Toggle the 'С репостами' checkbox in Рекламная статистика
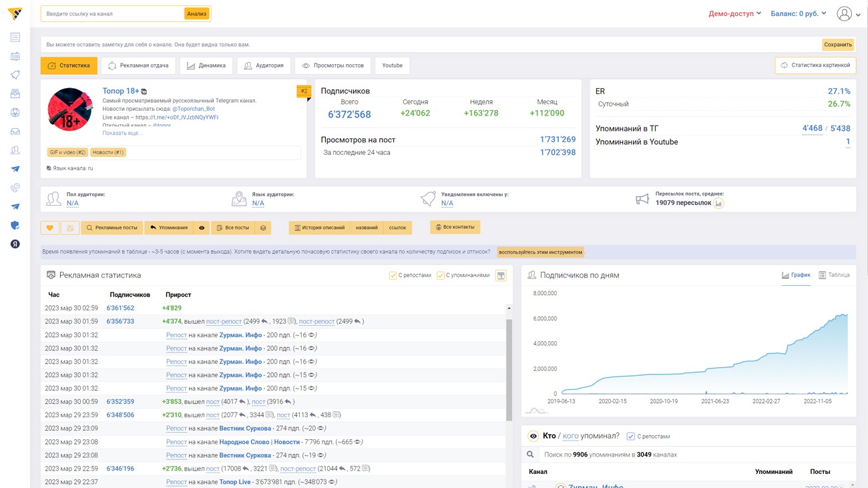The image size is (868, 488). point(393,275)
